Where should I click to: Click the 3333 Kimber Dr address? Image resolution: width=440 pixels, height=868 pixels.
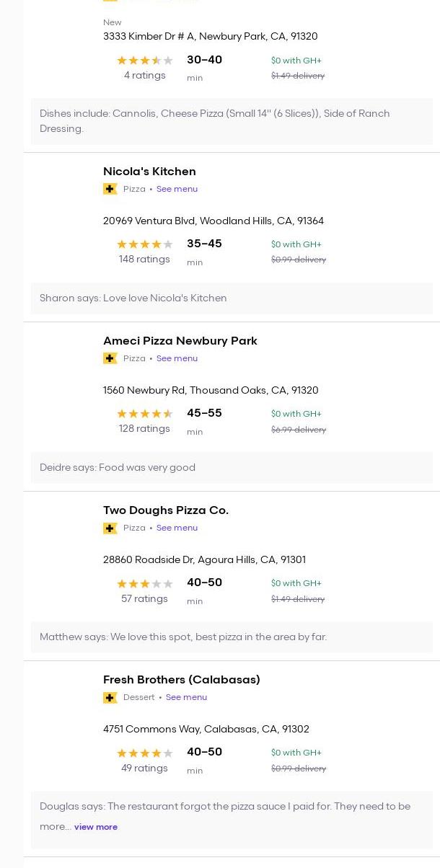[x=210, y=36]
